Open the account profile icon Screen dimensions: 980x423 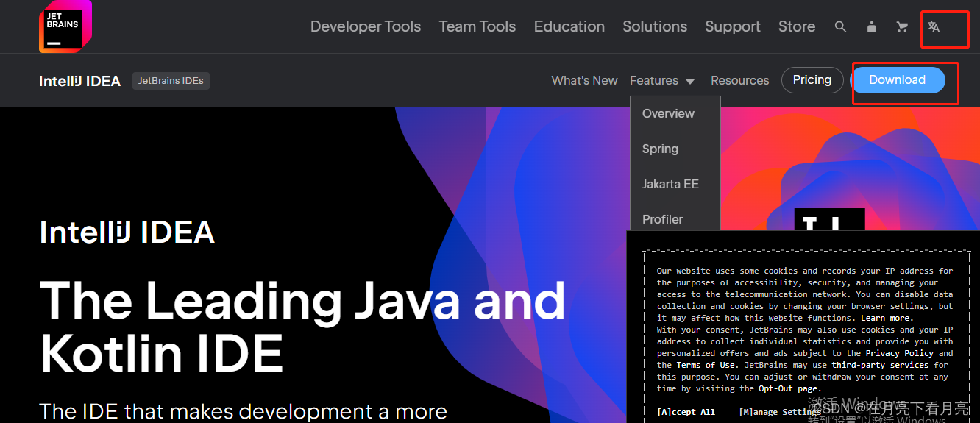(872, 26)
